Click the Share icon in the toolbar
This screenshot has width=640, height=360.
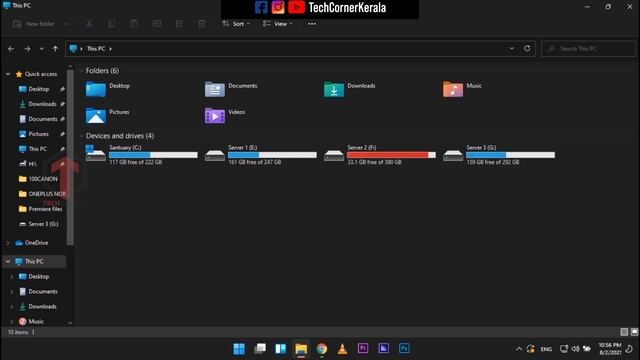[179, 24]
